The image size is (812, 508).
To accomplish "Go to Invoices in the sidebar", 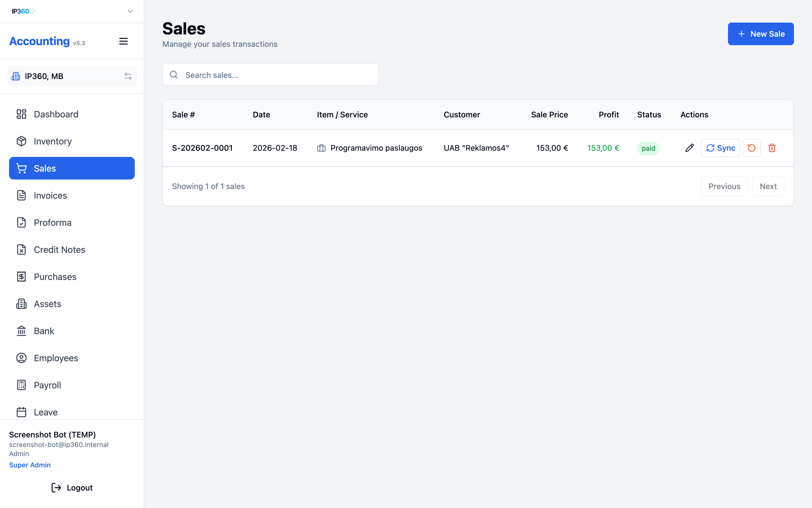I will pyautogui.click(x=72, y=195).
